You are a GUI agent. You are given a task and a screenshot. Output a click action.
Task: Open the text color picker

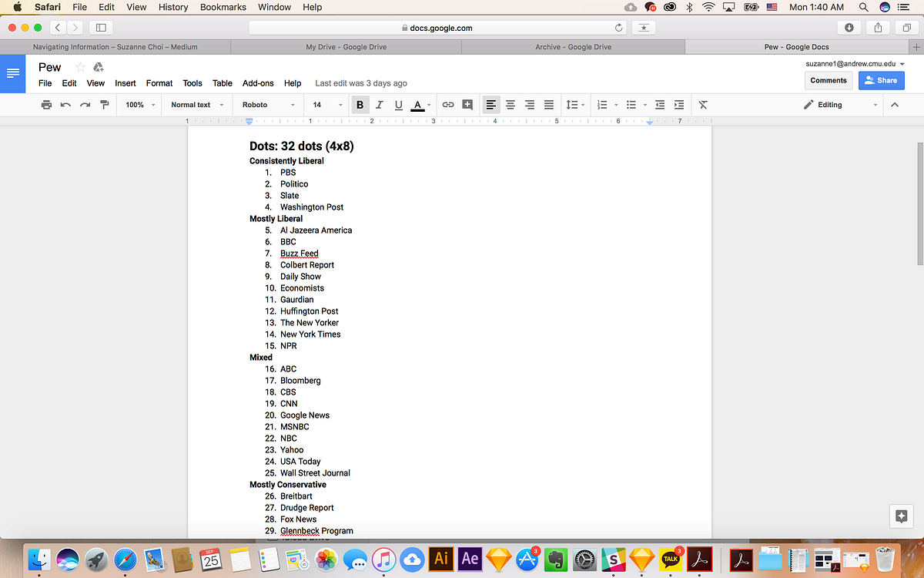coord(420,105)
